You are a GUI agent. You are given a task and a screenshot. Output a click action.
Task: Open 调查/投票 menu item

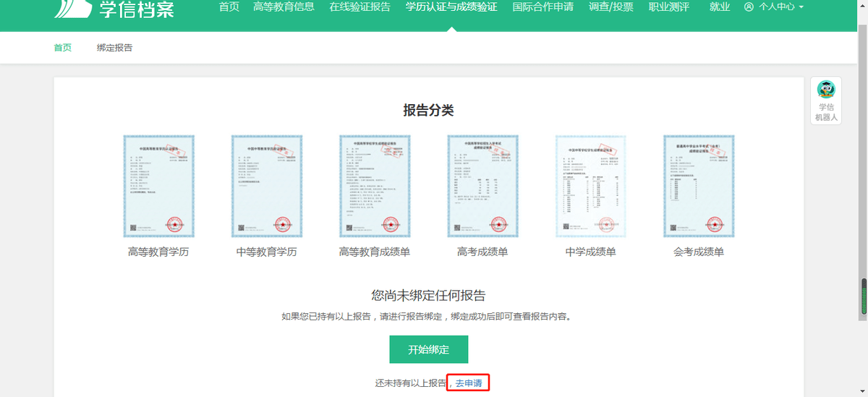click(x=610, y=7)
